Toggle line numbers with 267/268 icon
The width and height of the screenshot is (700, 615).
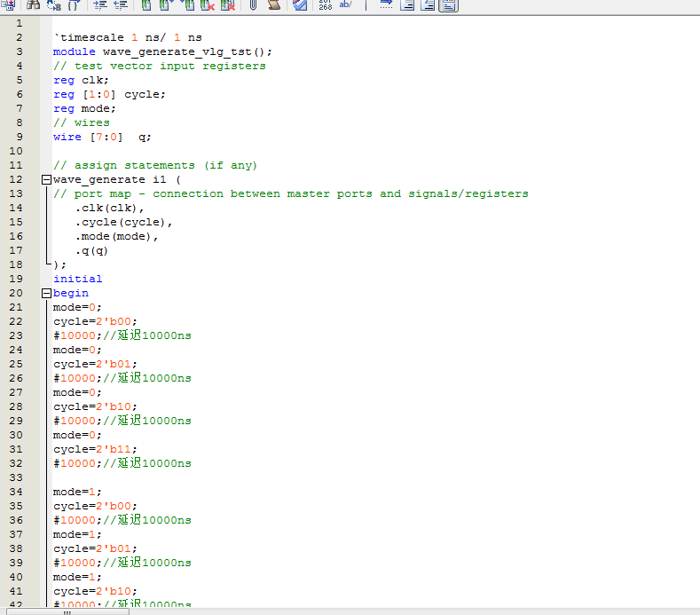[326, 5]
